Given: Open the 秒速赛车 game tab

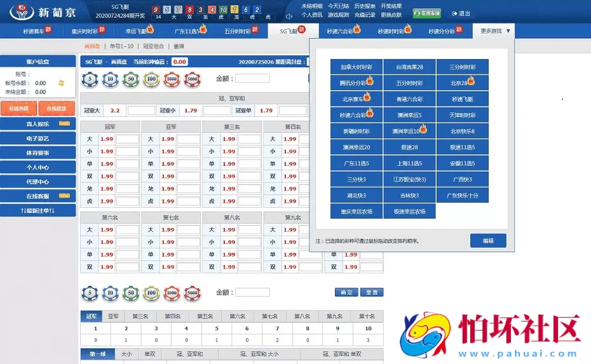Looking at the screenshot, I should [x=37, y=30].
